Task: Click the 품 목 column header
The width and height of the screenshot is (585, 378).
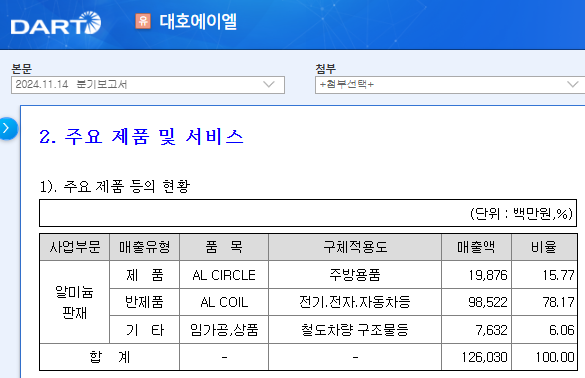Action: 224,247
